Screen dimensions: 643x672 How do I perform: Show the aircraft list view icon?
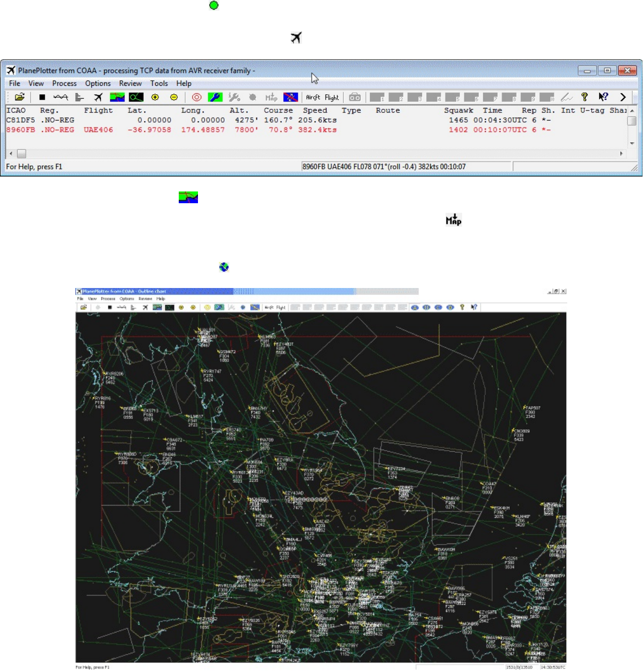point(98,97)
